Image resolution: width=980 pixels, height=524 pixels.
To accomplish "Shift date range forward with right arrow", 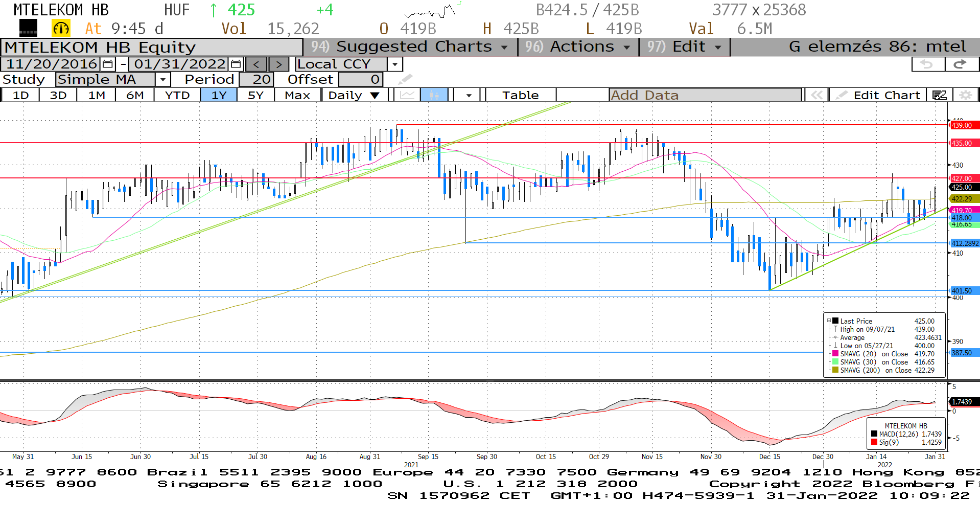I will 278,64.
